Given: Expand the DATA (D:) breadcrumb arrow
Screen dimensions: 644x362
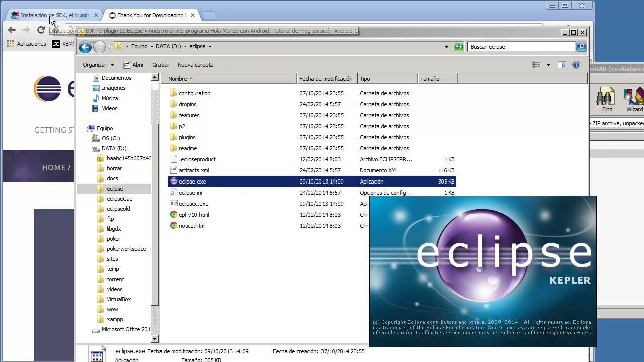Looking at the screenshot, I should (185, 46).
